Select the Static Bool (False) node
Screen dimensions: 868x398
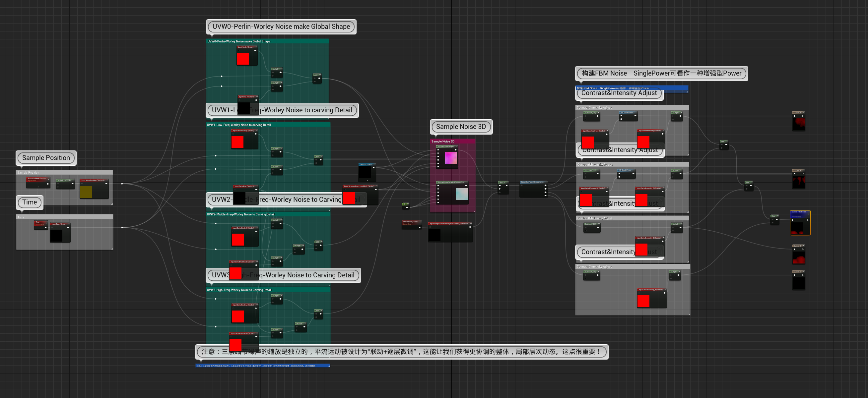(410, 222)
